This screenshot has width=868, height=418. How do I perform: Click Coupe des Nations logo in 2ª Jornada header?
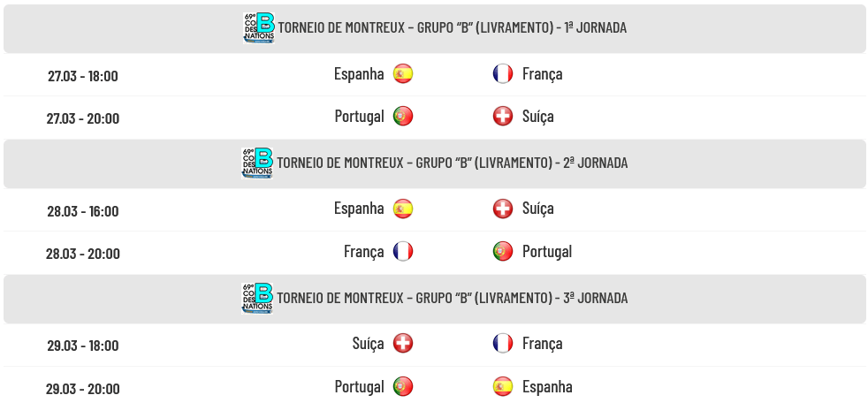(257, 163)
